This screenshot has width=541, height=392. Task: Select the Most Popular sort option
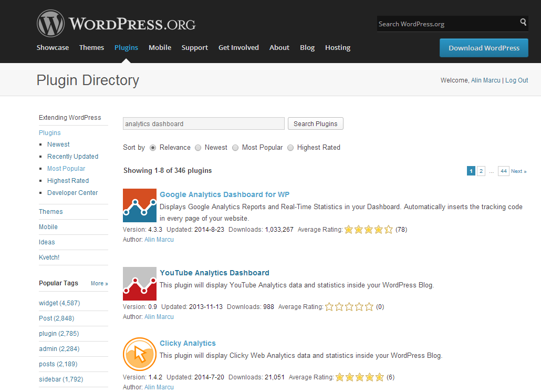click(x=235, y=148)
